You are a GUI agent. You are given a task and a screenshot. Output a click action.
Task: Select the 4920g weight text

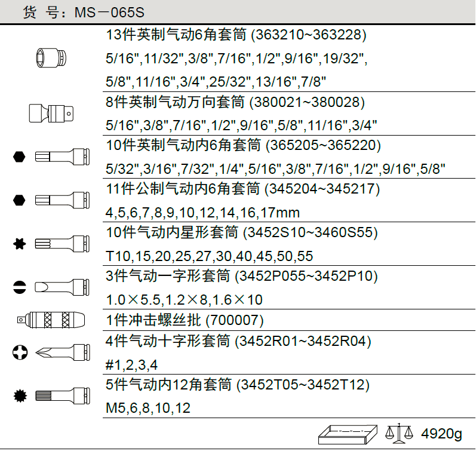pos(442,434)
